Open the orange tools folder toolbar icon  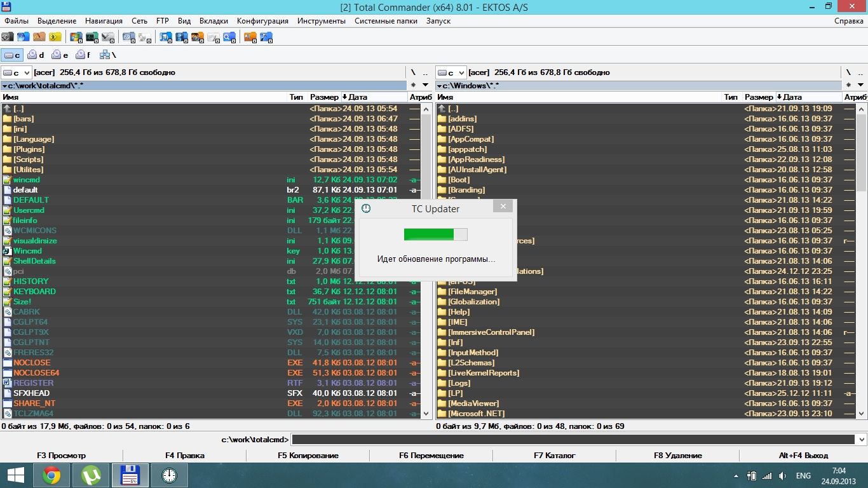click(x=250, y=37)
